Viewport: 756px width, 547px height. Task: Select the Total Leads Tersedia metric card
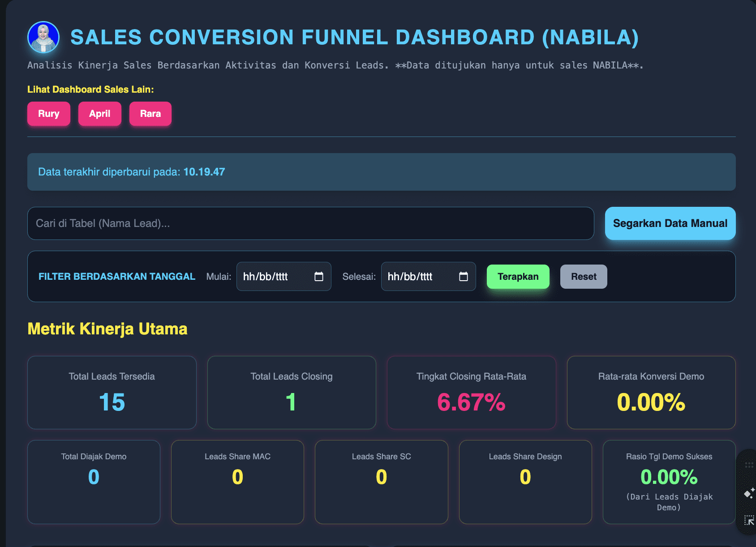click(112, 393)
